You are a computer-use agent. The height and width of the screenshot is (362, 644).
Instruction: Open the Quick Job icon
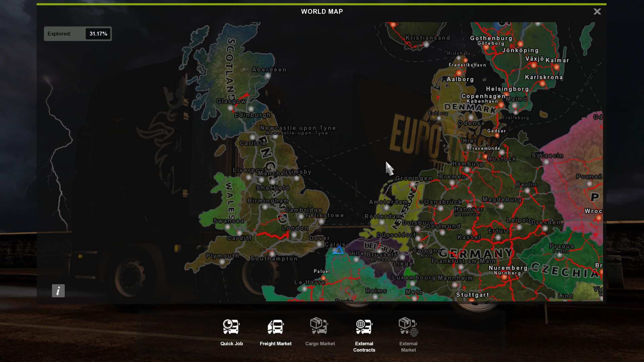(x=231, y=327)
